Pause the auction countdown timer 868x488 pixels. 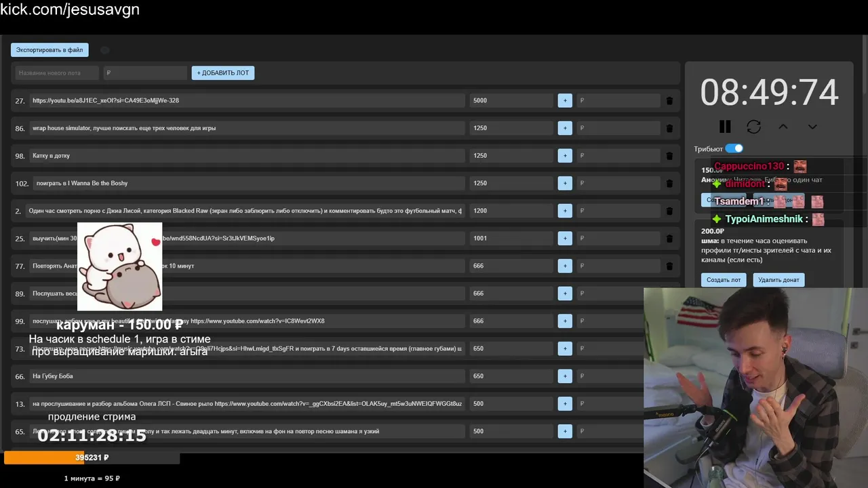(x=725, y=127)
